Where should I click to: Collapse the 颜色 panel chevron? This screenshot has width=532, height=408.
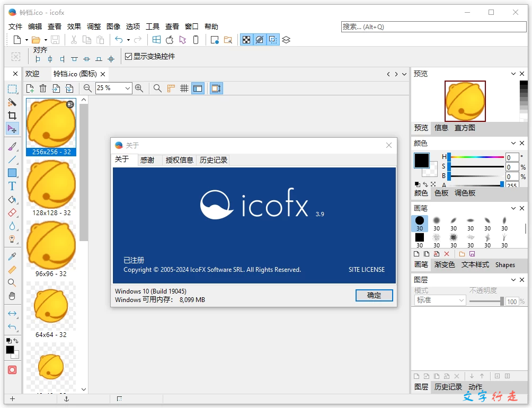click(x=513, y=143)
